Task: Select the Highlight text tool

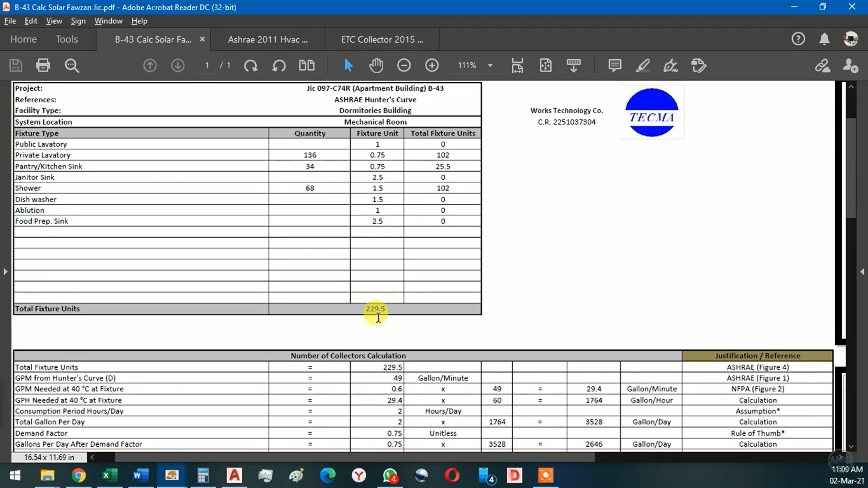Action: [x=642, y=65]
